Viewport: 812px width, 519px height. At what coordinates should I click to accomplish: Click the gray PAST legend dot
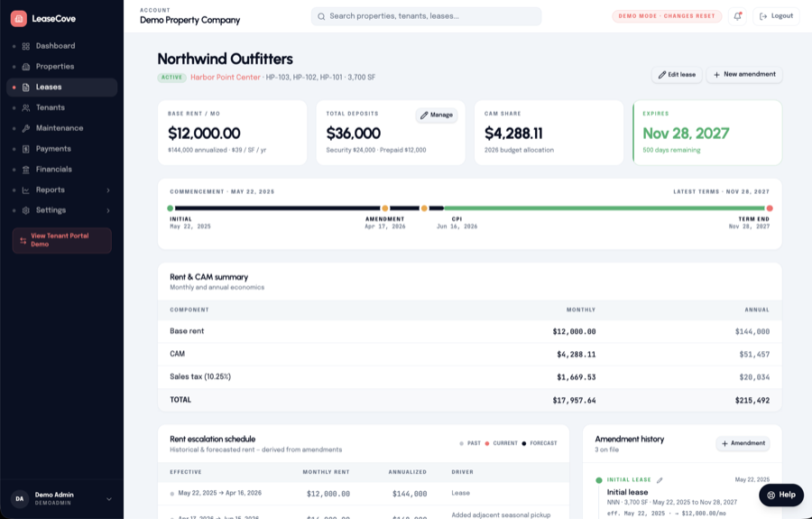[x=461, y=443]
